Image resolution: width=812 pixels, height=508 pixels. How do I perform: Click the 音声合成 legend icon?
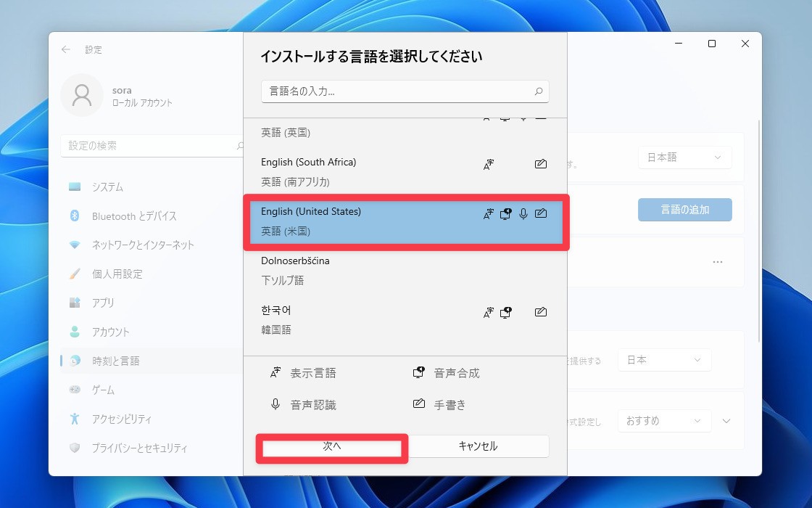pyautogui.click(x=418, y=372)
